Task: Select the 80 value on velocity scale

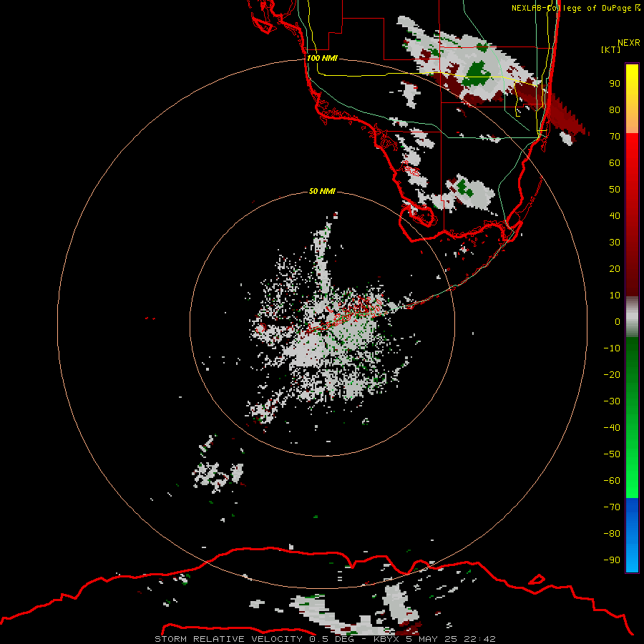Action: tap(615, 110)
